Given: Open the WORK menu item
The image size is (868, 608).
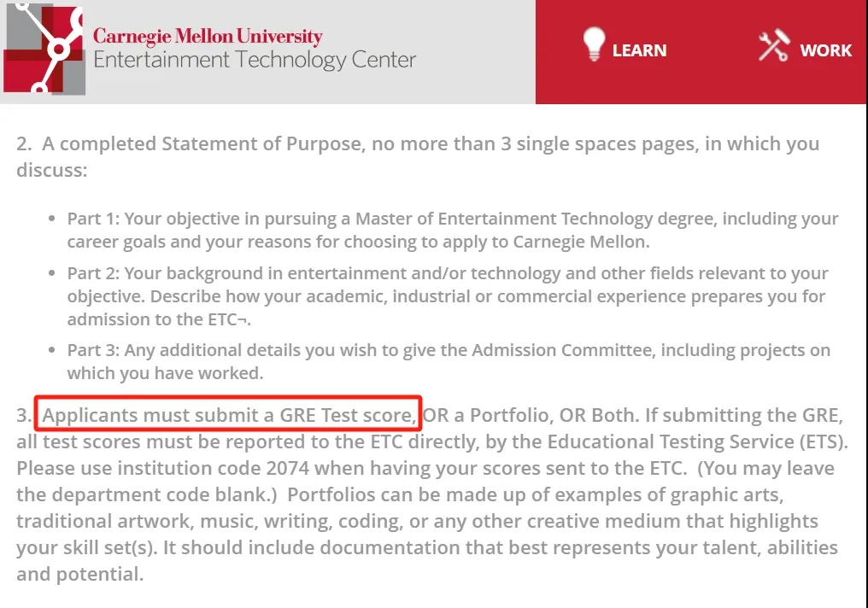Looking at the screenshot, I should [x=825, y=50].
